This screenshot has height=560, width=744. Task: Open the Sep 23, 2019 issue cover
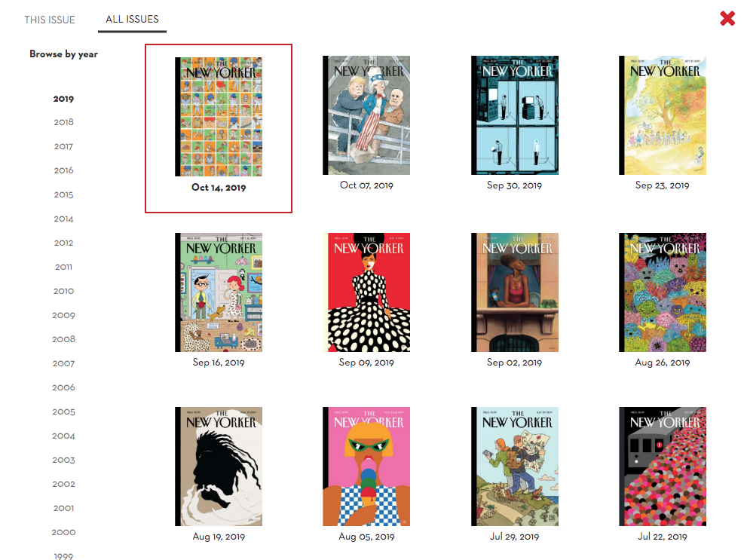click(x=663, y=115)
